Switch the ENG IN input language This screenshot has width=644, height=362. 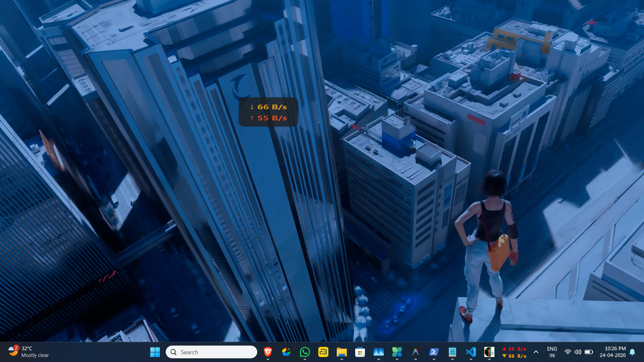[x=552, y=352]
